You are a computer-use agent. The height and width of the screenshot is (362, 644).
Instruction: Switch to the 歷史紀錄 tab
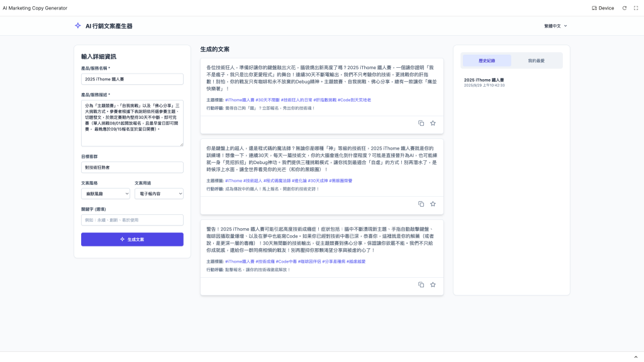tap(487, 61)
